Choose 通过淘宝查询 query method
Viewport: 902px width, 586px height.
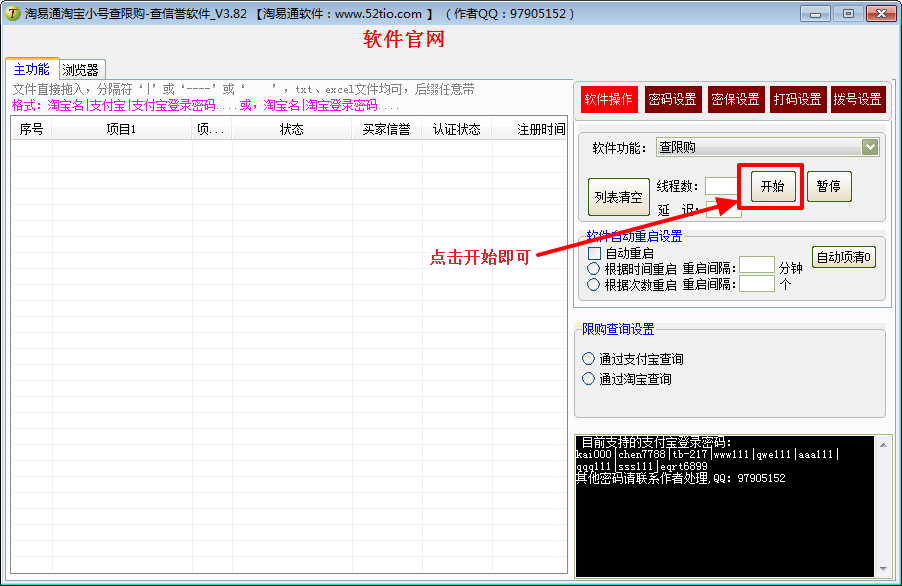588,379
